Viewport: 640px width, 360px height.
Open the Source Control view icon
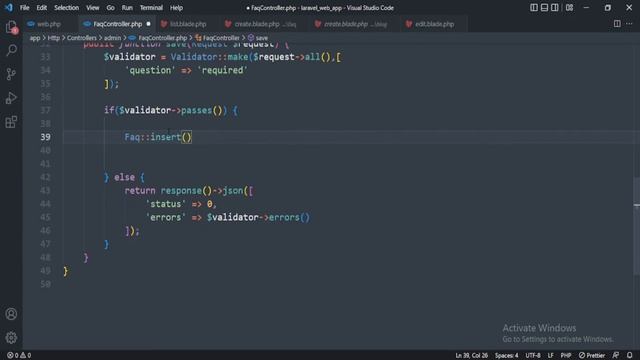[x=11, y=74]
